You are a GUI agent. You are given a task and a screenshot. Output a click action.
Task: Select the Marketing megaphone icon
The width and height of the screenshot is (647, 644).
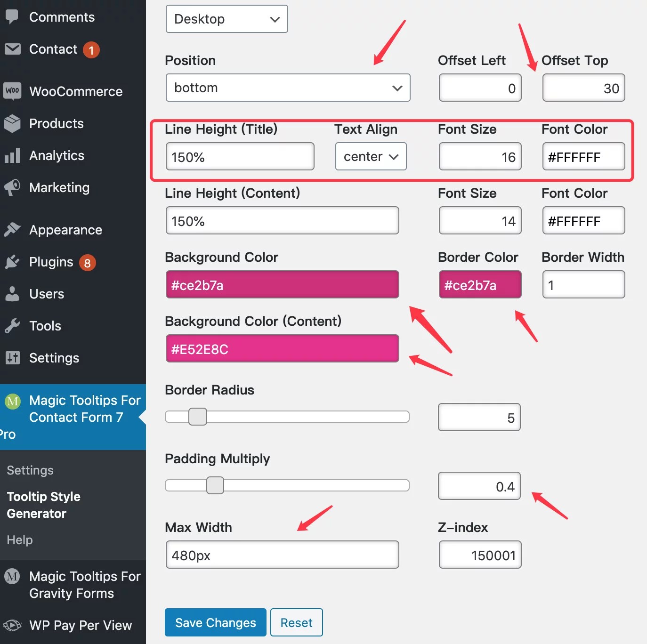tap(13, 187)
